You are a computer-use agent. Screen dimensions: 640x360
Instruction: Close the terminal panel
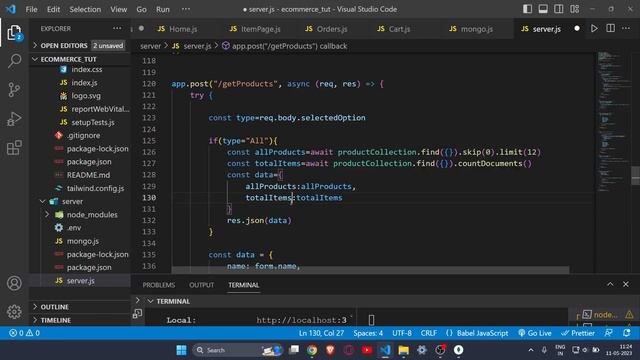click(x=626, y=284)
